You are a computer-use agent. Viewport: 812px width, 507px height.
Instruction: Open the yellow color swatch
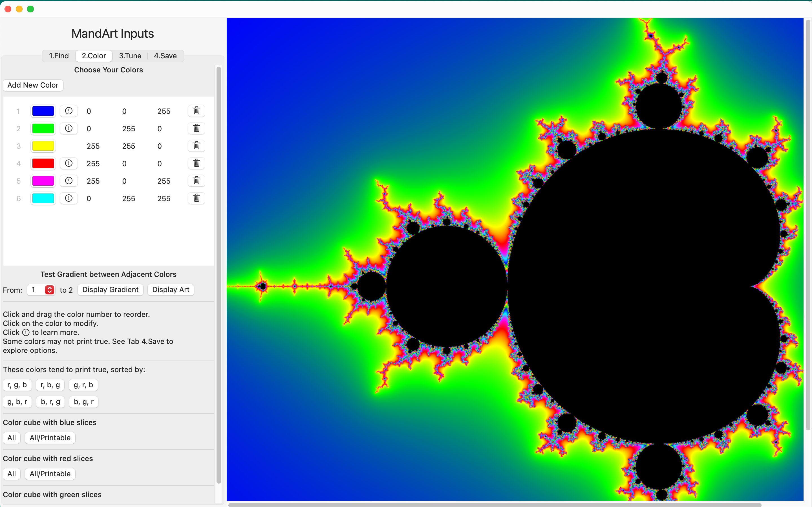pyautogui.click(x=43, y=146)
